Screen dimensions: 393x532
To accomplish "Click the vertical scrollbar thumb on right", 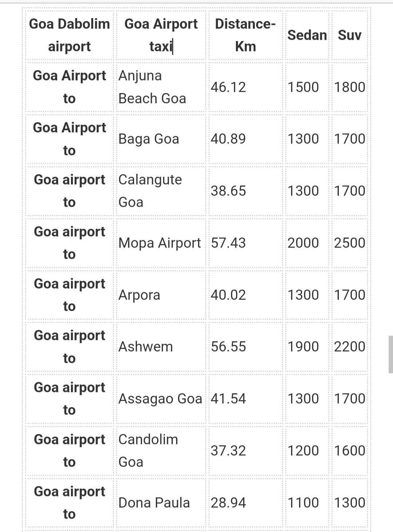I will pos(390,354).
